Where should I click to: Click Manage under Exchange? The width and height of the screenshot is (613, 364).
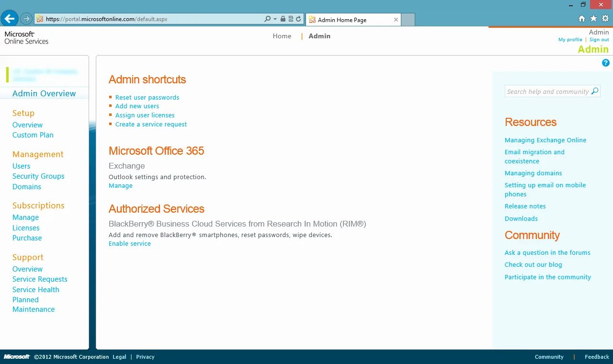click(x=121, y=186)
